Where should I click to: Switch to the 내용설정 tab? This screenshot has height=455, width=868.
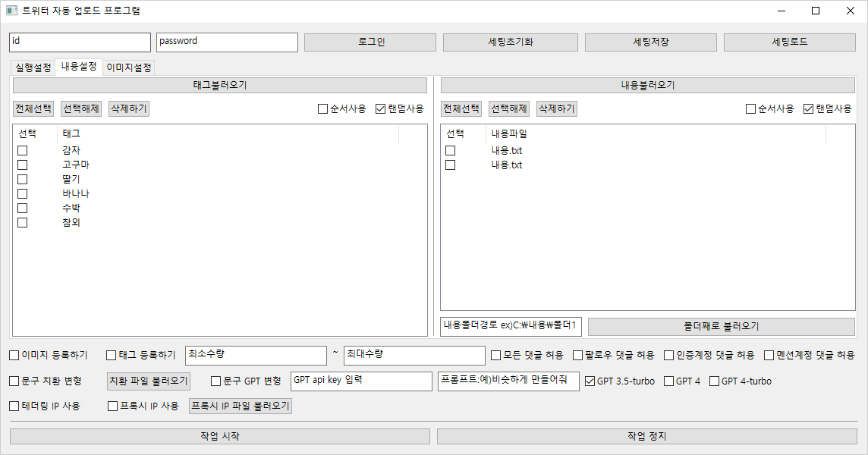pos(79,67)
